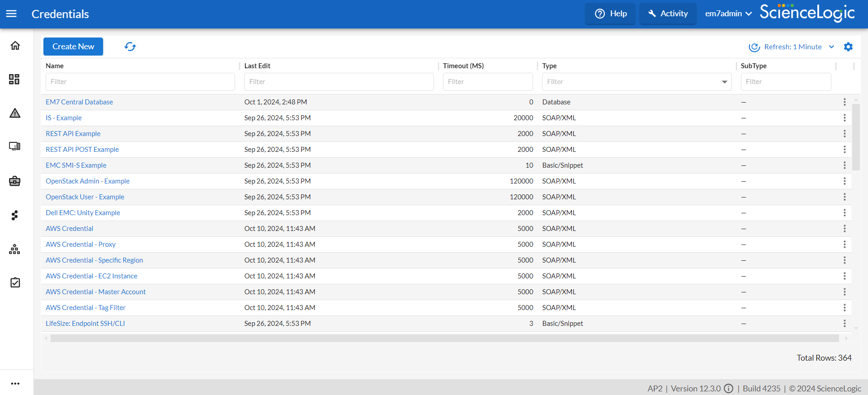Open the briefcase sidebar icon
The image size is (868, 395).
(x=14, y=181)
